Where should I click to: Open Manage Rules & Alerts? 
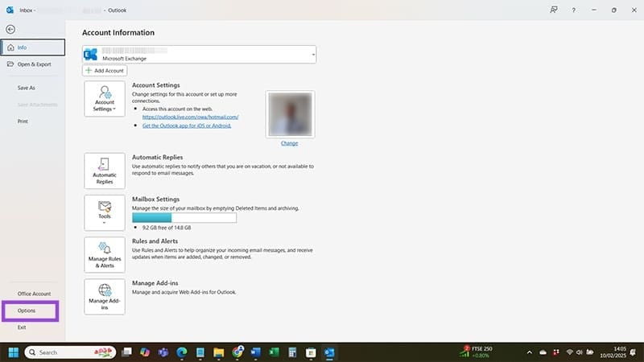tap(105, 255)
